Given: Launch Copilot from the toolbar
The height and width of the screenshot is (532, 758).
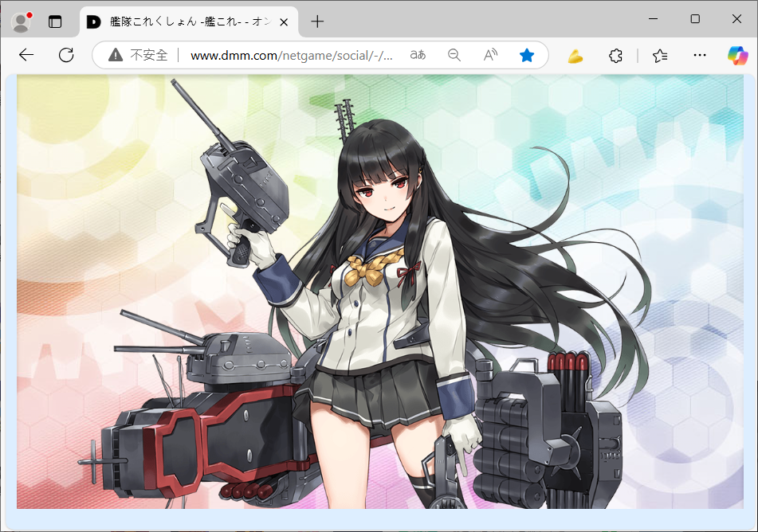Looking at the screenshot, I should (738, 56).
